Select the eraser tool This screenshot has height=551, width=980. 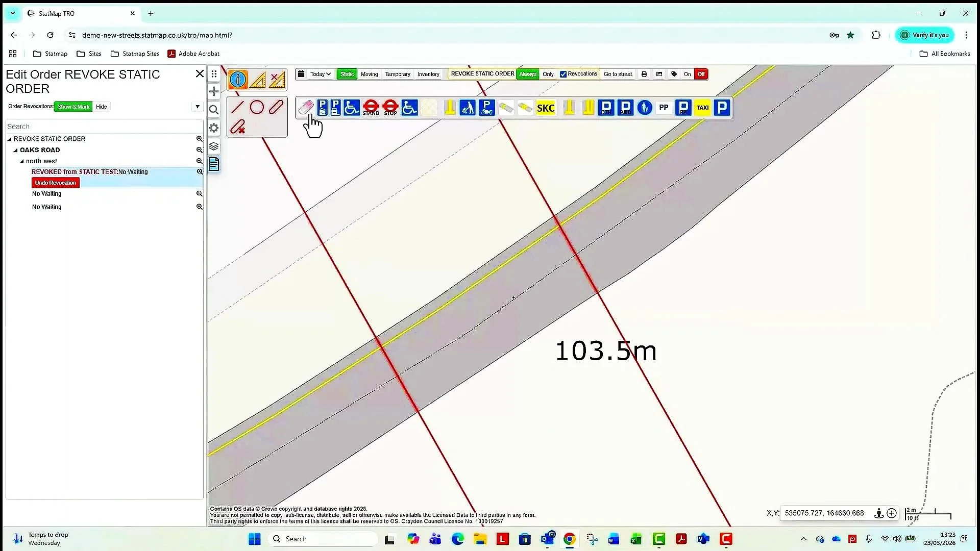pyautogui.click(x=305, y=107)
